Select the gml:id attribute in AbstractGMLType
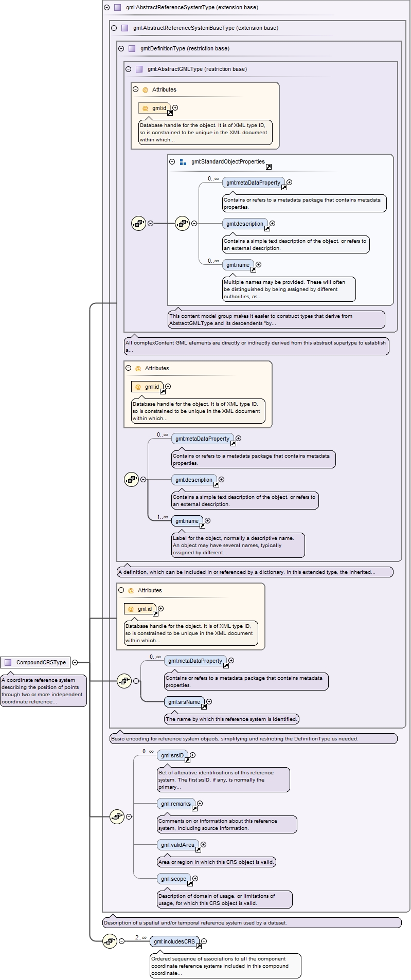This screenshot has height=980, width=411. 154,108
